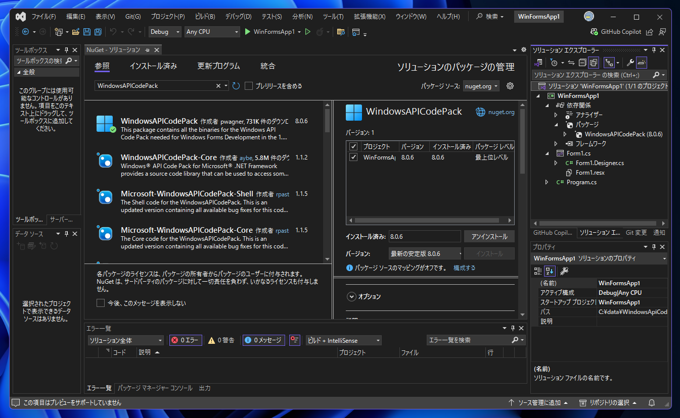This screenshot has width=680, height=418.
Task: Toggle the 0 errors filter button
Action: pyautogui.click(x=185, y=340)
